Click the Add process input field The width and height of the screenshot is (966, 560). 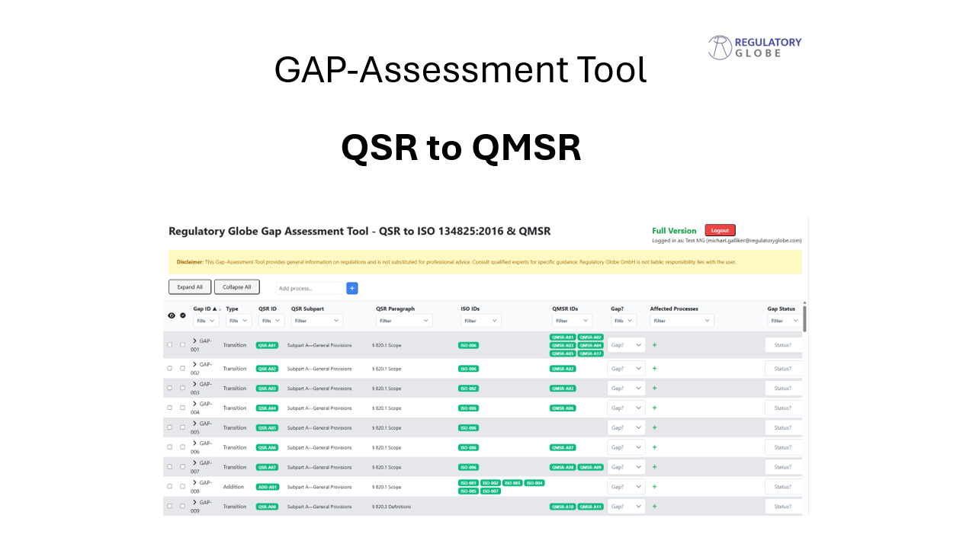[x=310, y=288]
